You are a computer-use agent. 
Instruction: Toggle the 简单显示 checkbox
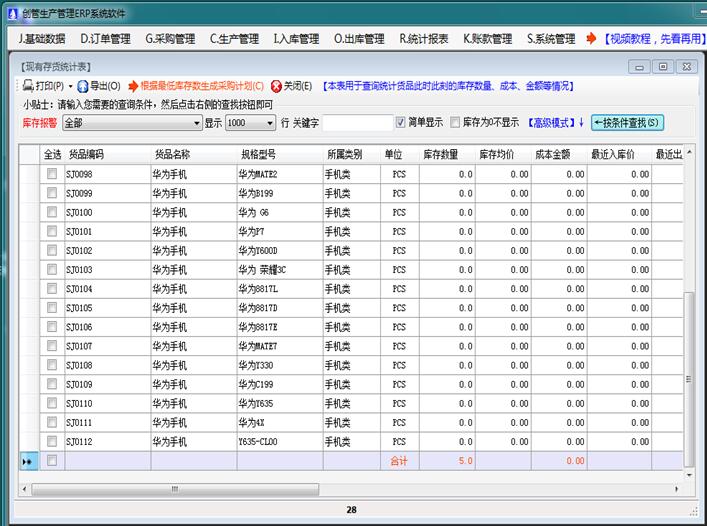400,123
